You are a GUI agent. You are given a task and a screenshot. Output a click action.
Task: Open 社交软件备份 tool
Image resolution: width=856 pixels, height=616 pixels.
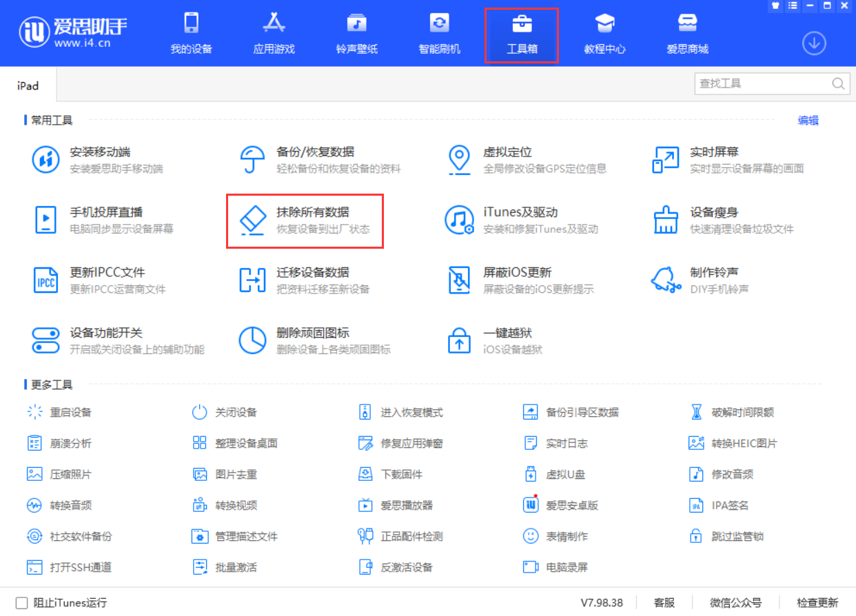[x=69, y=536]
